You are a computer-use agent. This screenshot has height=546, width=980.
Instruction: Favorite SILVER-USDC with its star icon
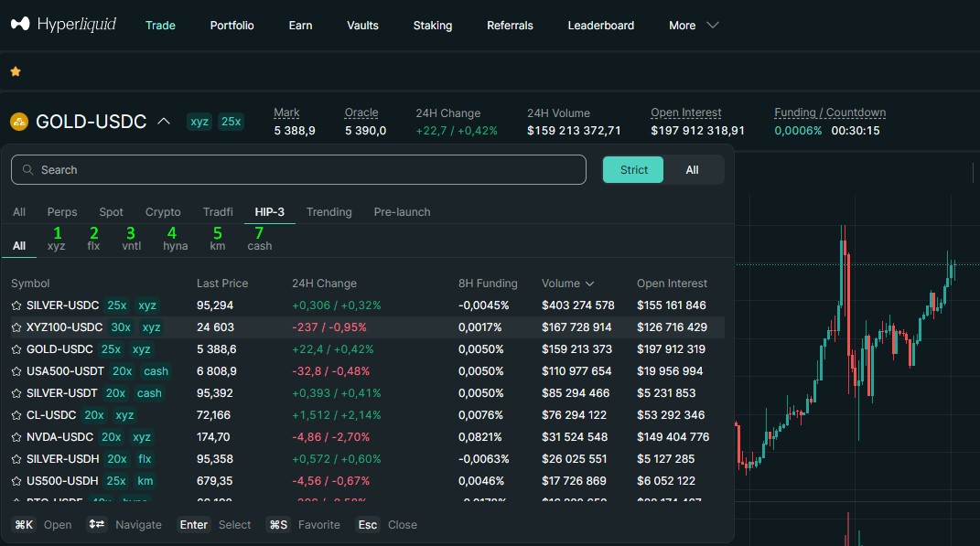point(16,305)
